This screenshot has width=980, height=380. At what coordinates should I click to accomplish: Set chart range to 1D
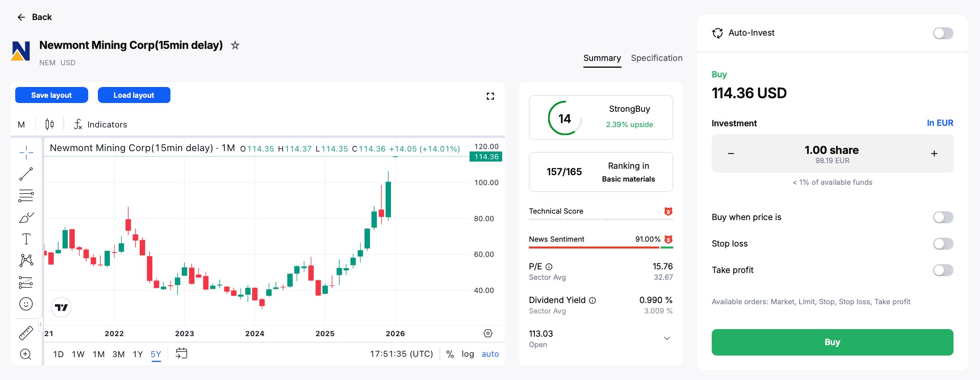59,354
